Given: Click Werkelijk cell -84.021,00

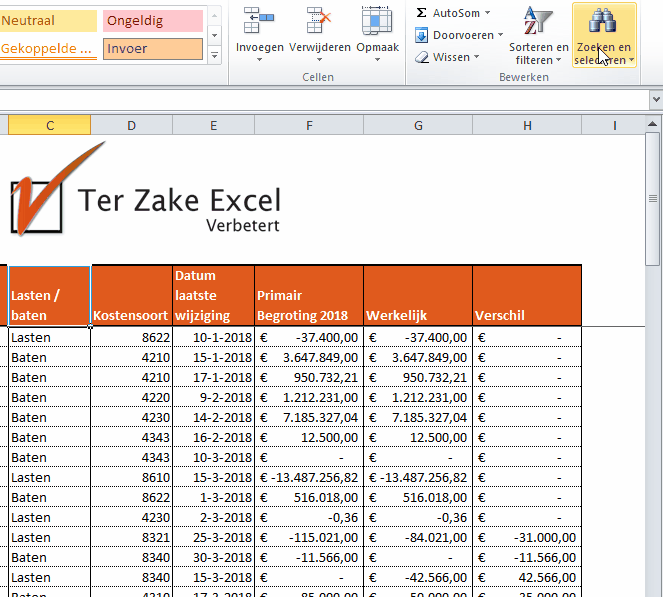Looking at the screenshot, I should click(x=418, y=538).
